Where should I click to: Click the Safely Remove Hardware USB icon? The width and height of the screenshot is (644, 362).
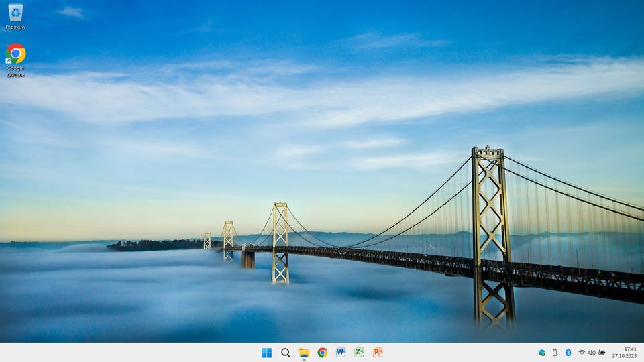(x=555, y=353)
